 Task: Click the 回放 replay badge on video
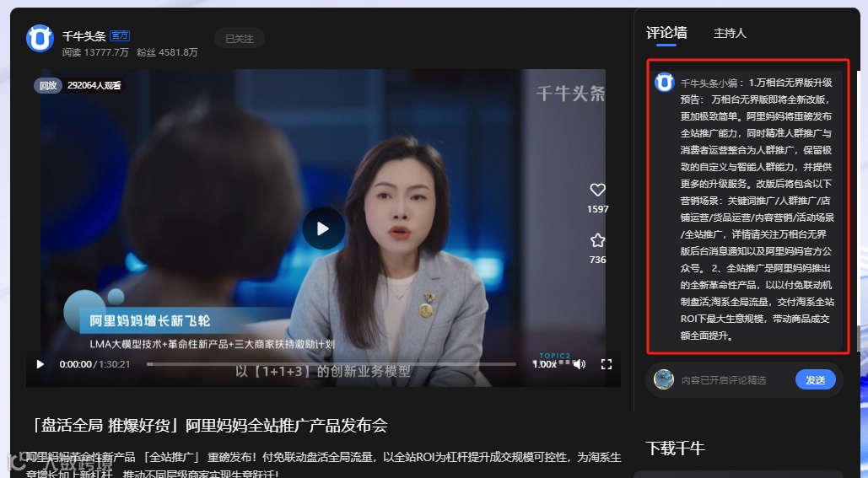[48, 85]
